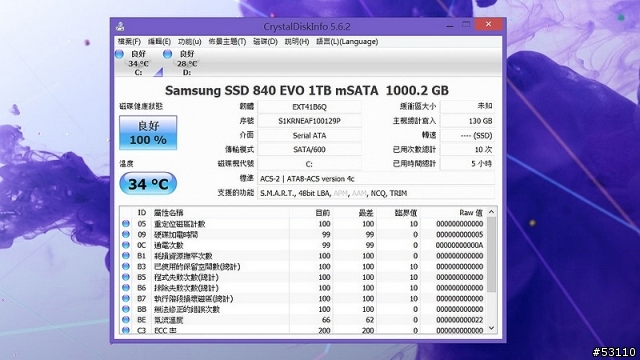The image size is (640, 360).
Task: Click the drive letter field C:
Action: tap(309, 164)
